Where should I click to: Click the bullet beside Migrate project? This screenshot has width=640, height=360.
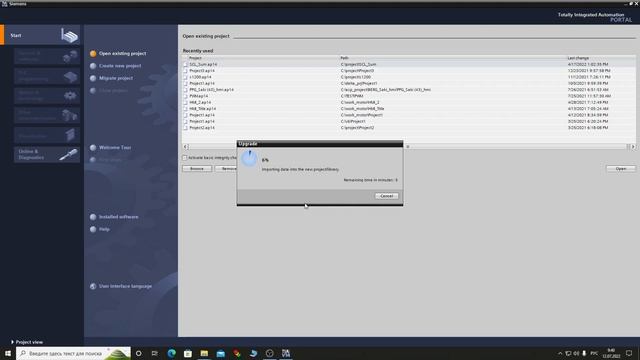(93, 78)
